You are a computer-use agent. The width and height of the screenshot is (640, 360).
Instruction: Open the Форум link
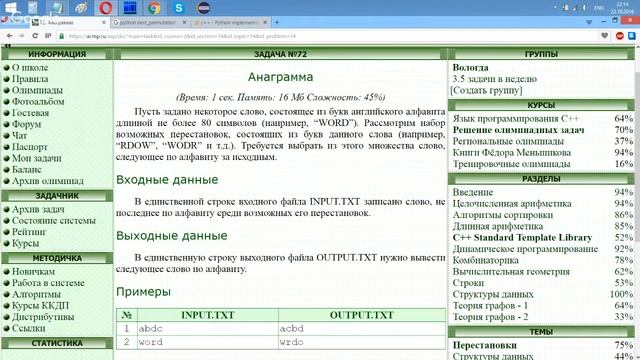click(27, 124)
